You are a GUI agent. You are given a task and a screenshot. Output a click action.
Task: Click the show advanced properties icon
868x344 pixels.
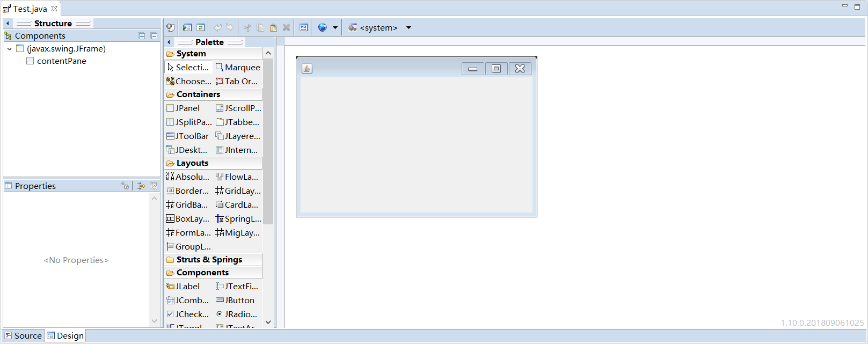(141, 186)
